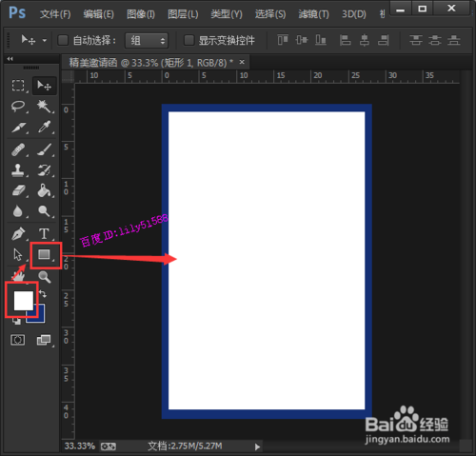The height and width of the screenshot is (456, 476).
Task: Close the 精美邀请函 document tab
Action: click(242, 62)
